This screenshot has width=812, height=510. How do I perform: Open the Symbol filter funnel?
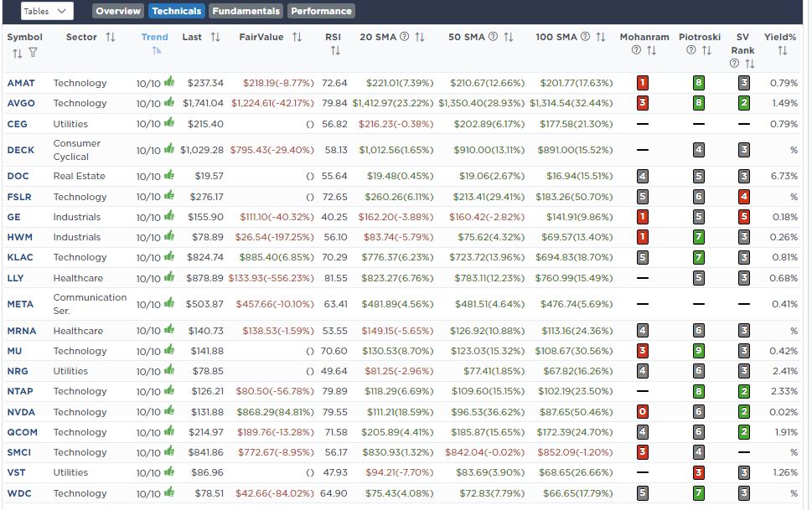click(33, 53)
